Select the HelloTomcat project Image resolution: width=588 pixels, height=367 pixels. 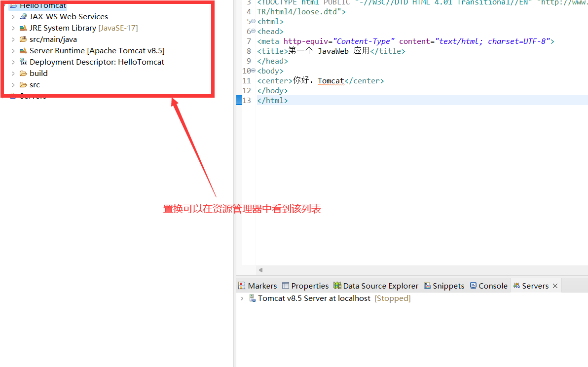43,5
